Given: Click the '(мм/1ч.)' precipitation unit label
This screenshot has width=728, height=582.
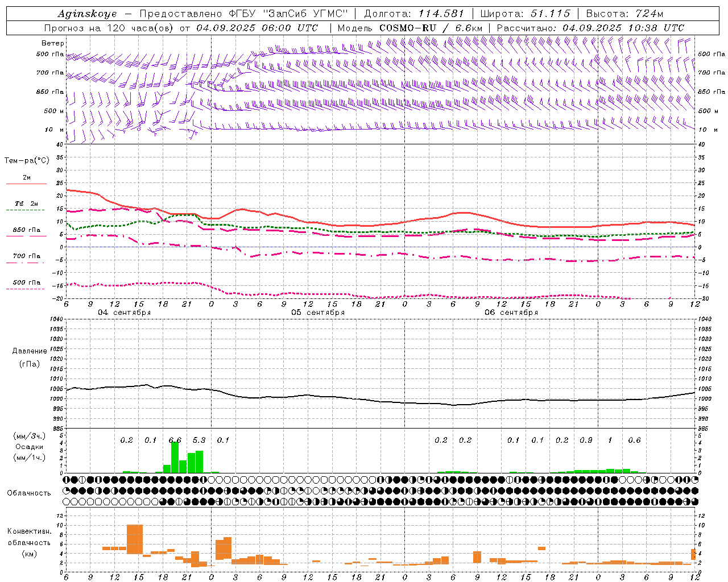Looking at the screenshot, I should pyautogui.click(x=30, y=458).
